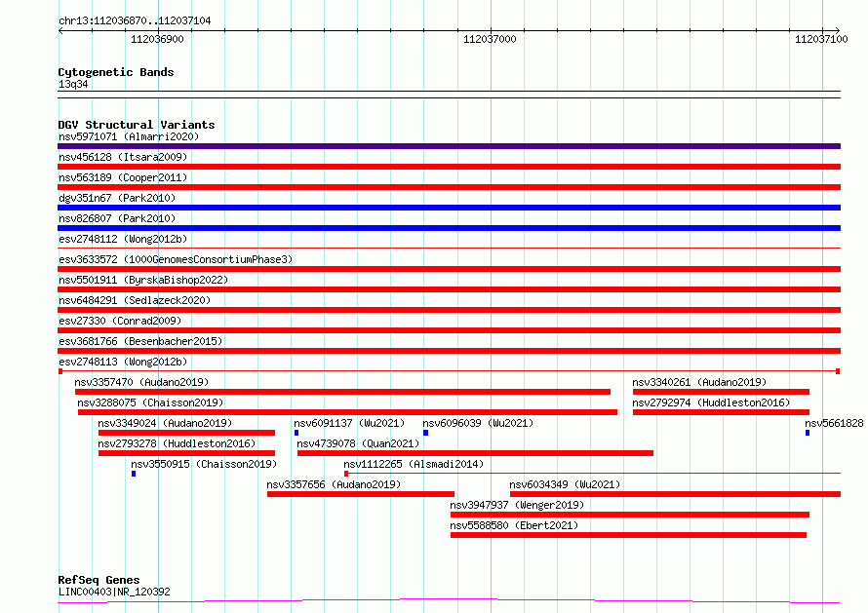Click nsv3550915 (Chaisson2019) label
868x613 pixels.
[x=204, y=464]
